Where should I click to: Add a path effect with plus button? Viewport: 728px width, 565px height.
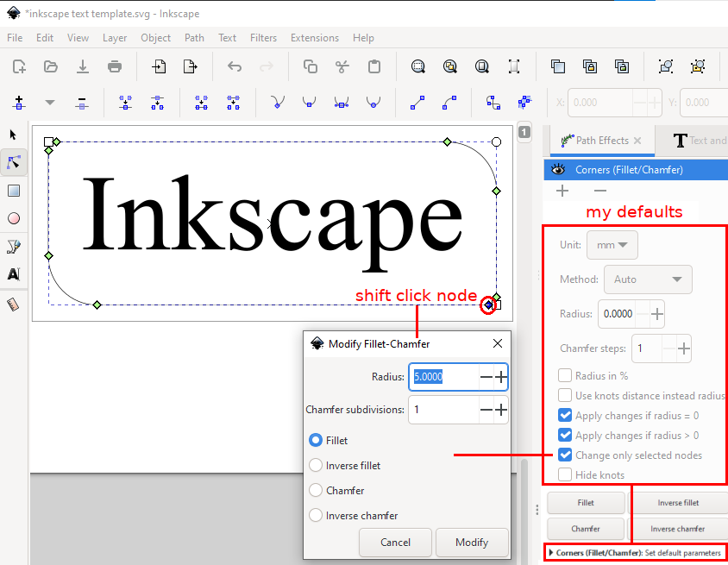point(562,191)
